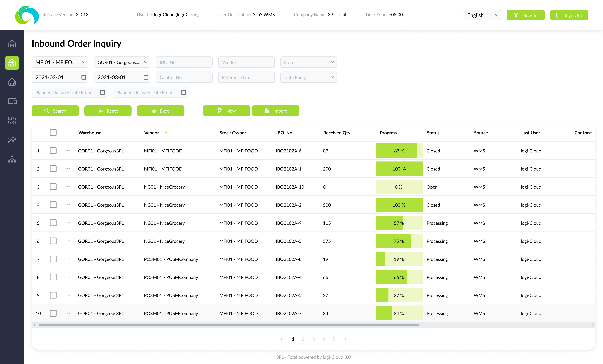Open the warehouse home sidebar icon

click(12, 44)
